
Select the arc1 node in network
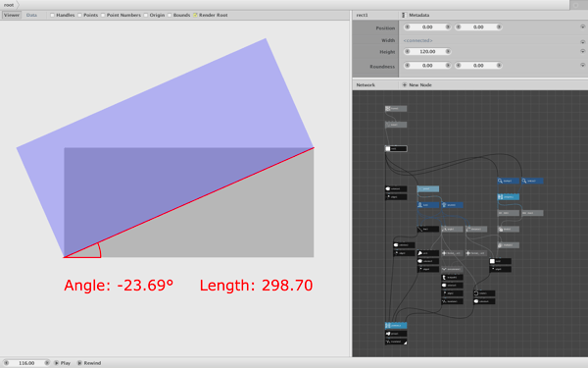coord(428,253)
